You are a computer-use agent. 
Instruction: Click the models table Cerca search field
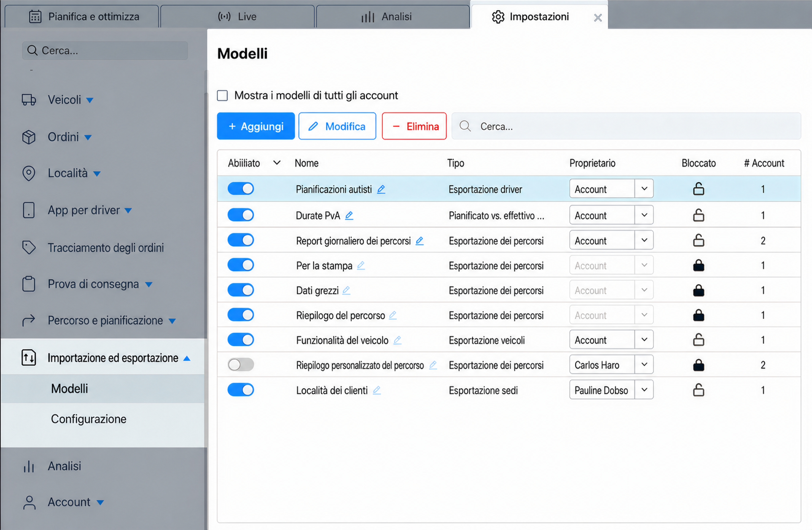click(626, 126)
